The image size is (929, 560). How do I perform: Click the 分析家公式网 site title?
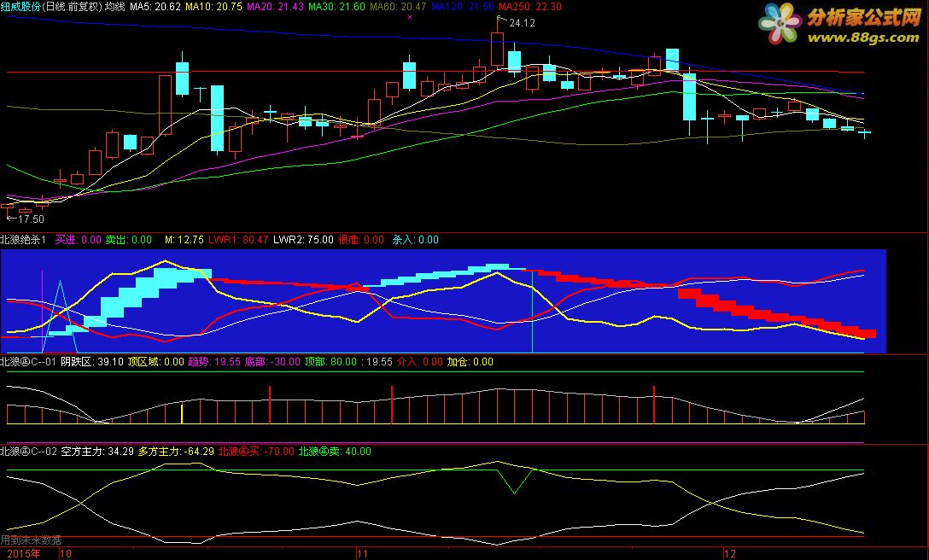click(864, 18)
